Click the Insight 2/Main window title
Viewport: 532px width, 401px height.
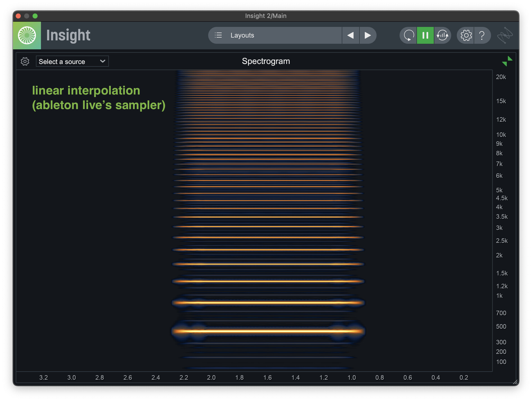pos(266,16)
